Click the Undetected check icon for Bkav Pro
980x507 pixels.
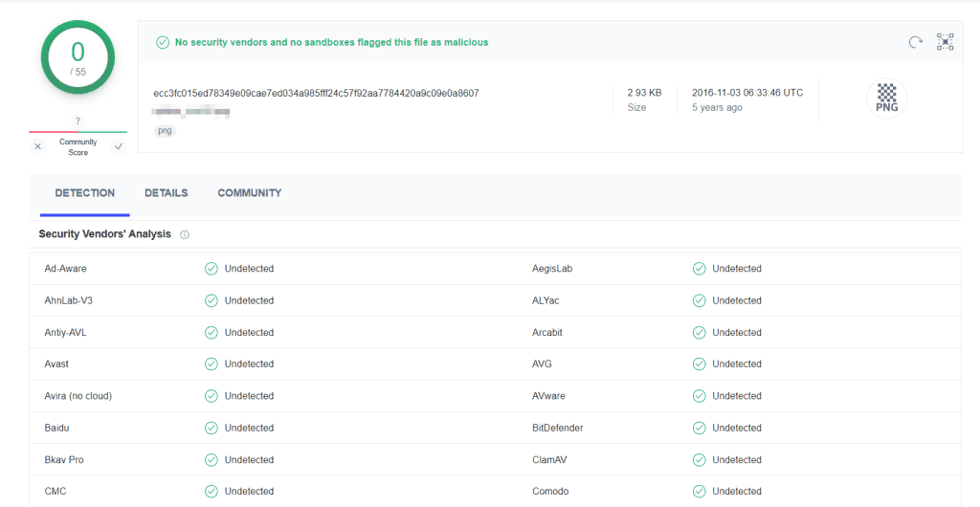(x=212, y=459)
